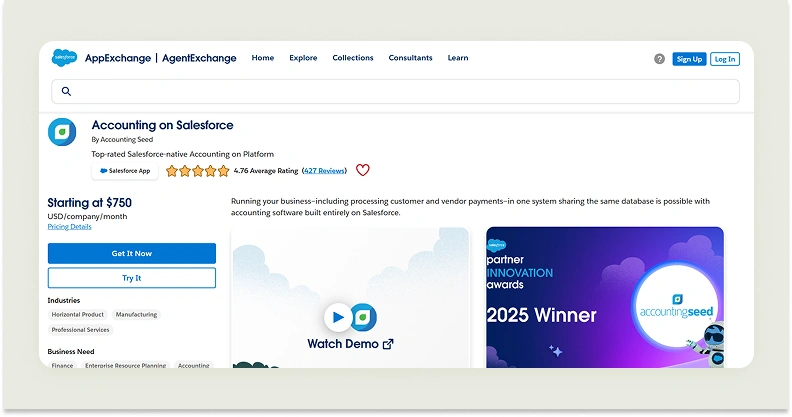Click the Accounting Seed app logo

(x=62, y=132)
